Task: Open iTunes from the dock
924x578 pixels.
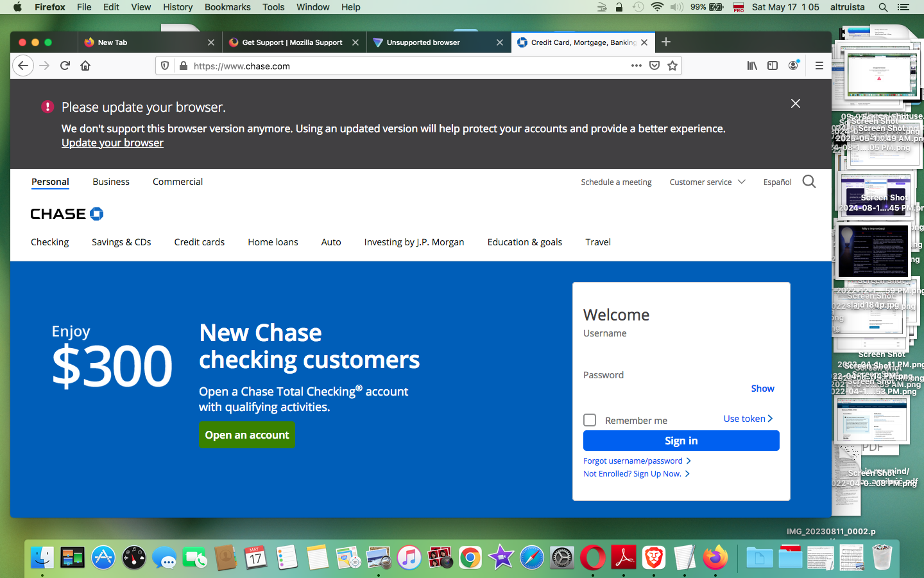Action: (x=409, y=557)
